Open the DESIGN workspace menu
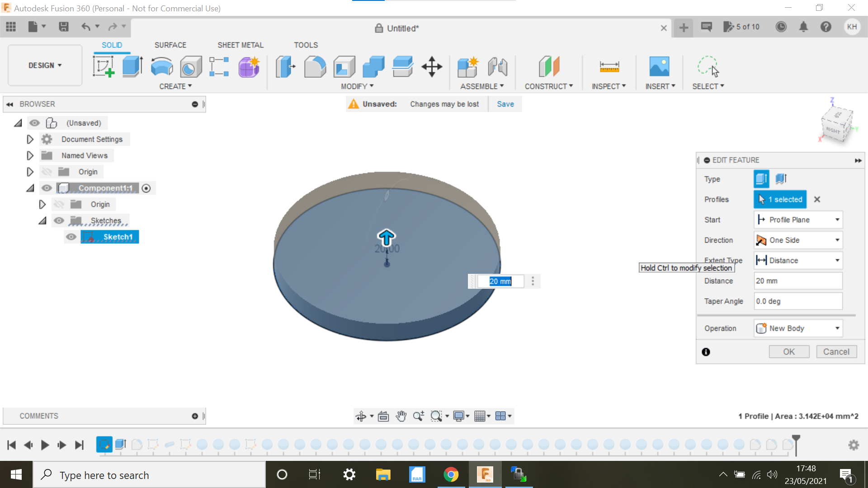868x488 pixels. tap(44, 65)
